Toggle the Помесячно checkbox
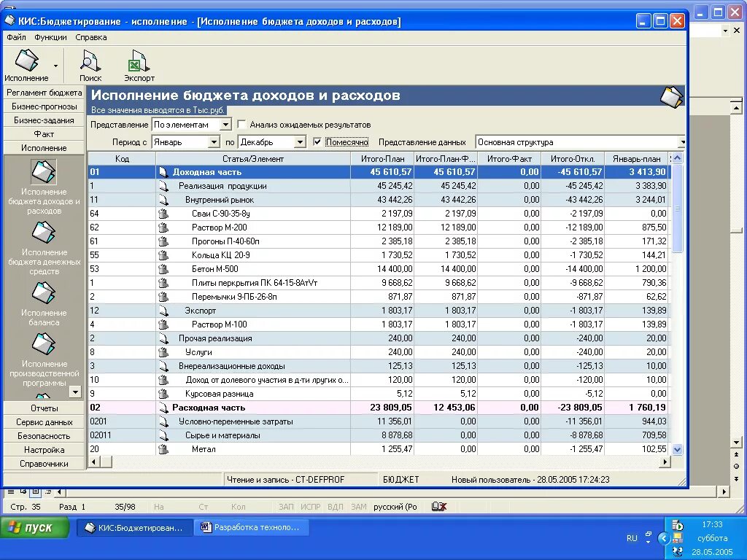This screenshot has height=560, width=747. click(317, 142)
